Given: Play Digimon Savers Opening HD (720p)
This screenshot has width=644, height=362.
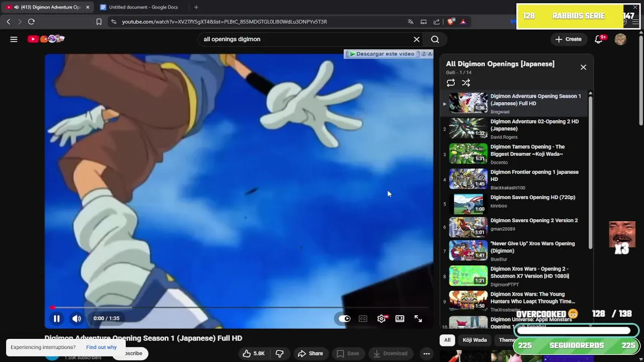Looking at the screenshot, I should (514, 204).
